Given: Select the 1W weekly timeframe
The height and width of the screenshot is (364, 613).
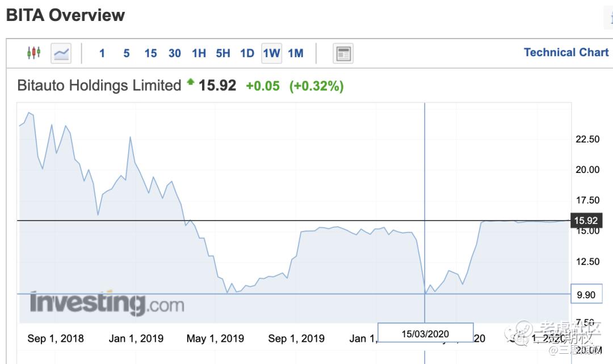Looking at the screenshot, I should pos(271,53).
